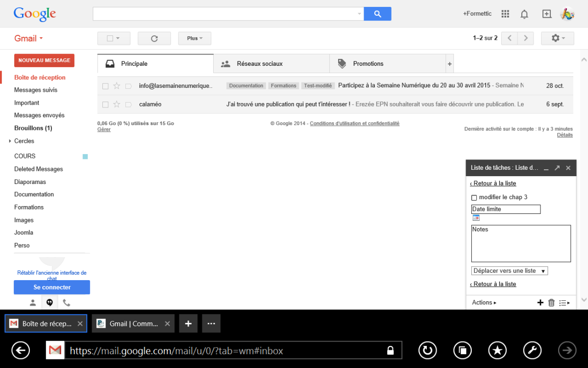Open the phone calls icon

click(x=66, y=303)
